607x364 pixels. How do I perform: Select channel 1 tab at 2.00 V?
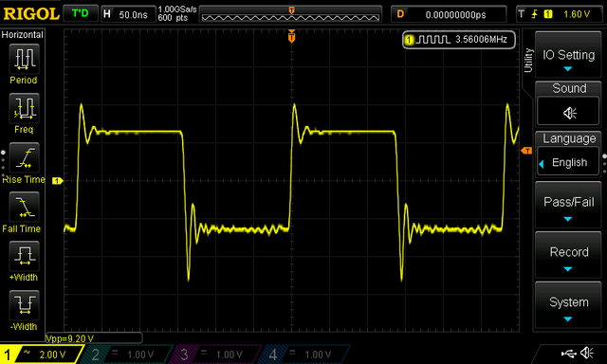41,355
